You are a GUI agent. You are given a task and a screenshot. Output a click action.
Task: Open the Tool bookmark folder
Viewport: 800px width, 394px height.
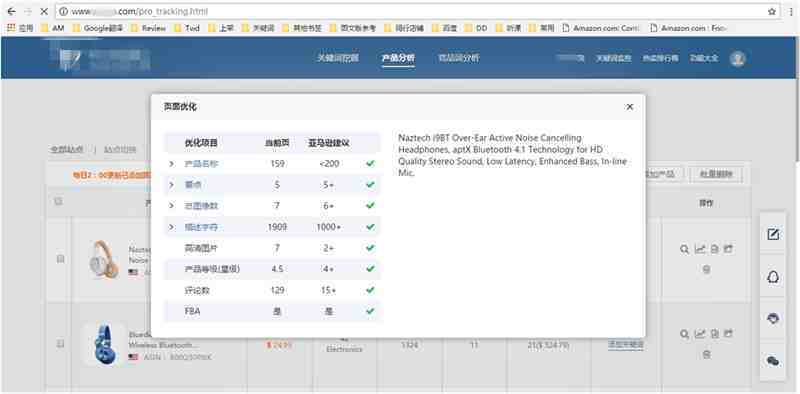(187, 28)
